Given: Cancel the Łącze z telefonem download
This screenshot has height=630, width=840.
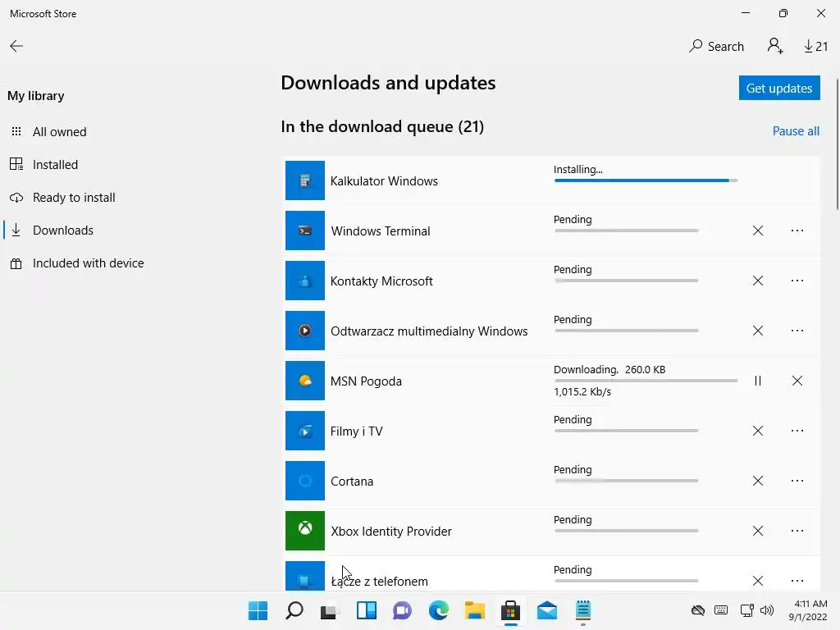Looking at the screenshot, I should point(757,581).
